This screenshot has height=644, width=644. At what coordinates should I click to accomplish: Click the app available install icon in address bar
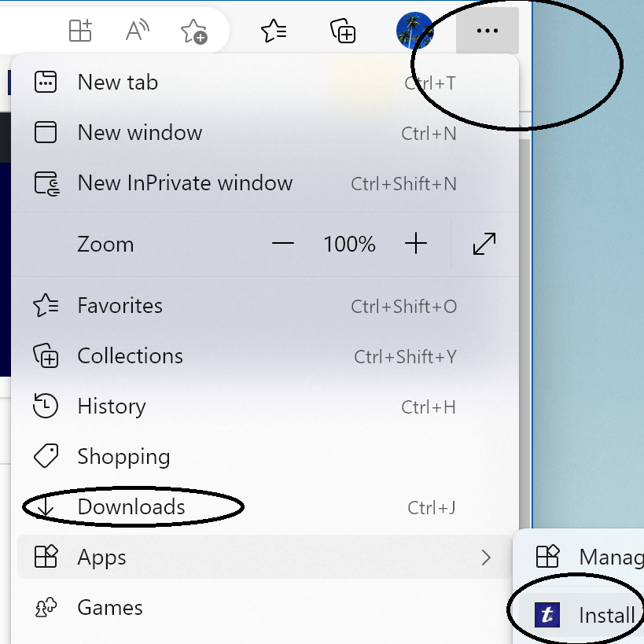point(80,31)
